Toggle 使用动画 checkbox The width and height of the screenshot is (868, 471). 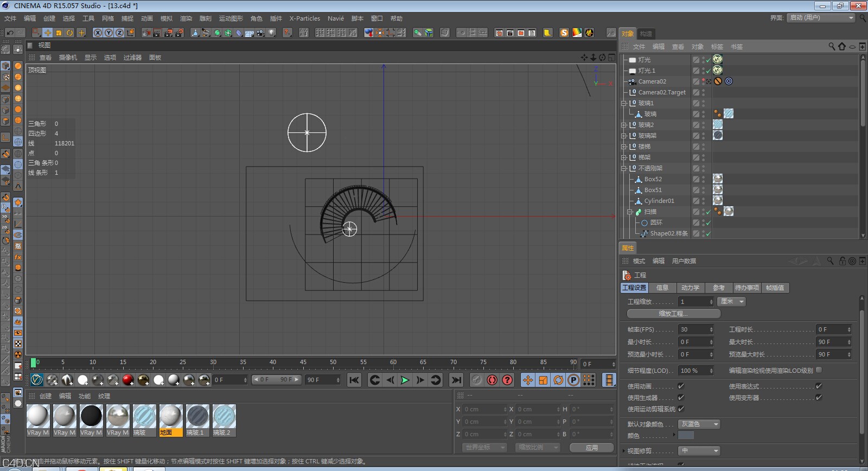click(681, 386)
